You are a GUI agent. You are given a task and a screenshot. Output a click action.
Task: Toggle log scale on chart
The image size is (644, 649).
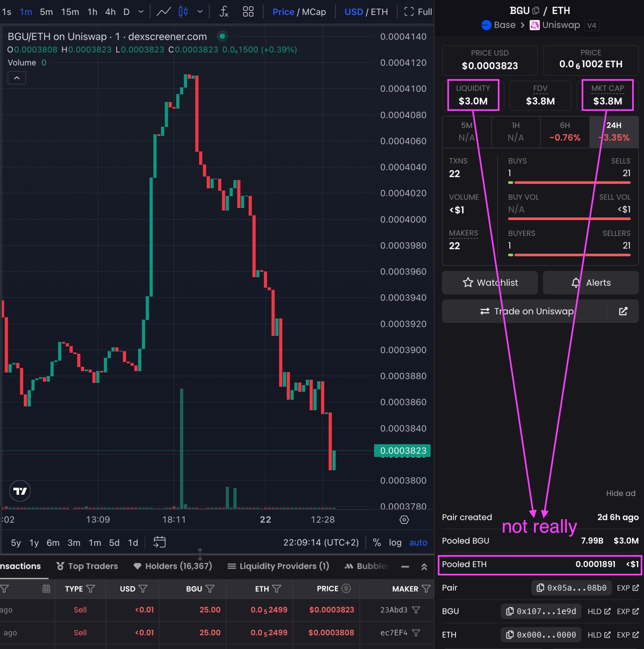pos(395,543)
